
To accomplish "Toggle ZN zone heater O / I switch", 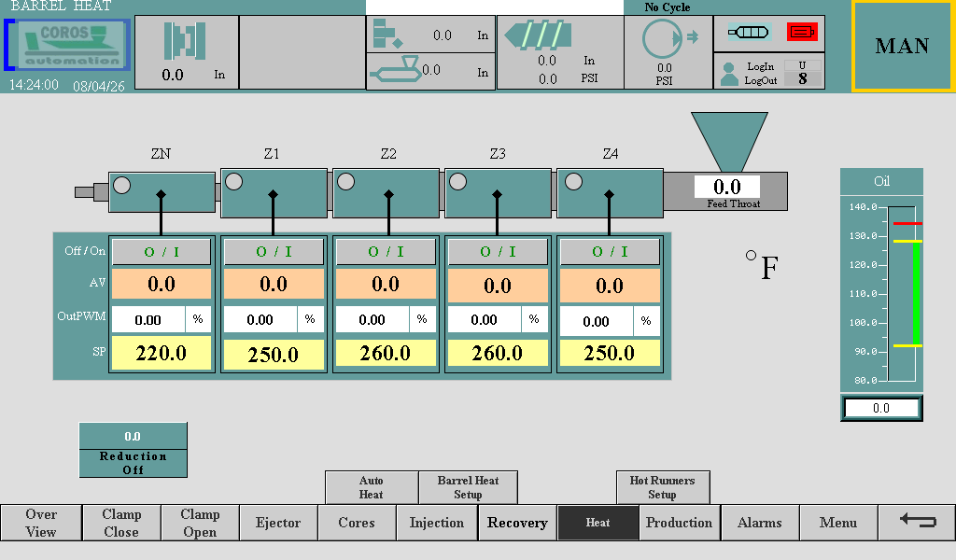I will point(162,251).
